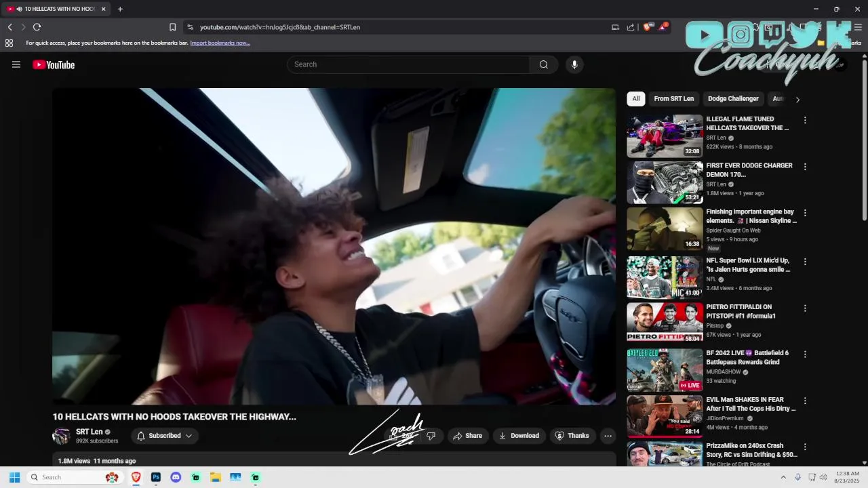Open apps grid icon on bookmarks bar
Viewport: 868px width, 488px height.
[x=9, y=43]
